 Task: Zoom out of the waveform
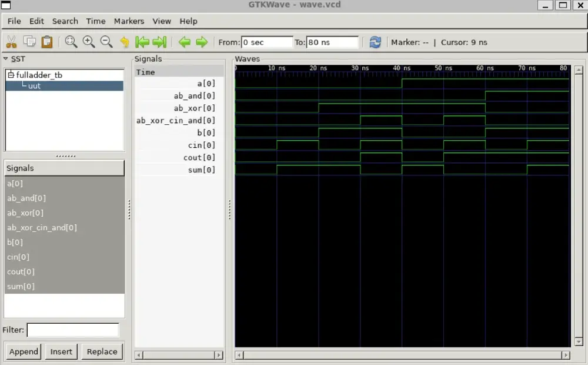click(106, 42)
